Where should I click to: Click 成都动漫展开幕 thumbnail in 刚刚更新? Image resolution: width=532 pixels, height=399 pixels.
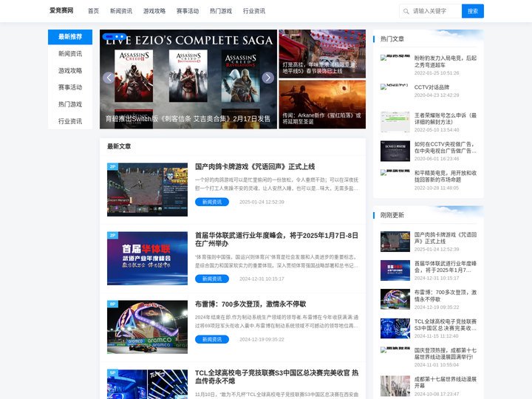point(395,386)
